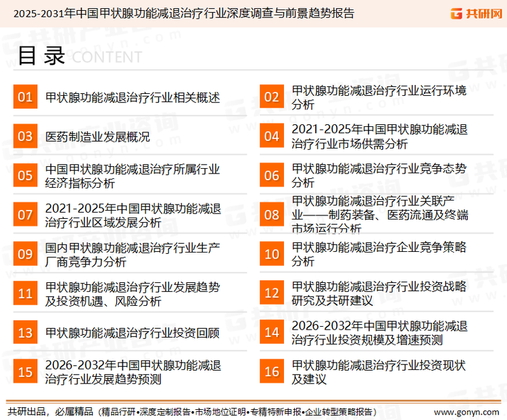Click the orange 01 number box
The height and width of the screenshot is (420, 507).
[x=25, y=97]
